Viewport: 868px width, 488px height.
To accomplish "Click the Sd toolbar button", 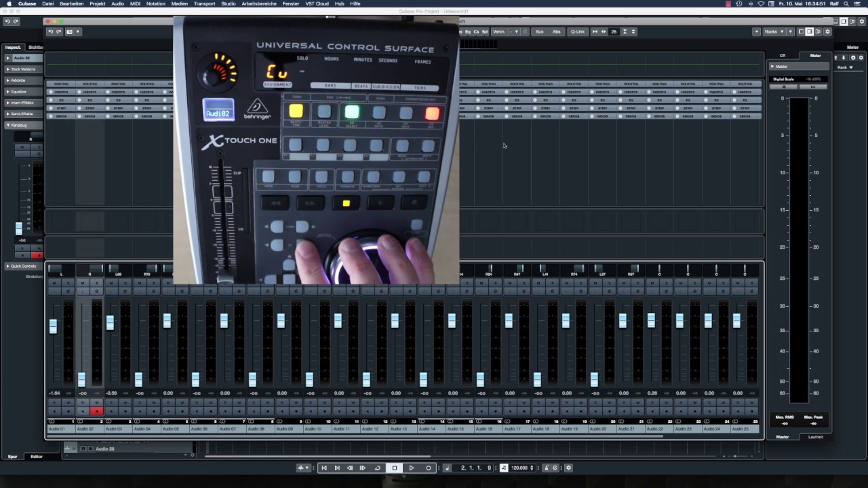I will pos(484,32).
